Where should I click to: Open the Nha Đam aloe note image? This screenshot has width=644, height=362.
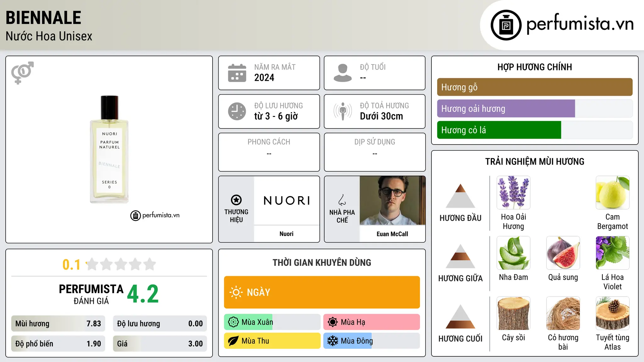(x=514, y=253)
